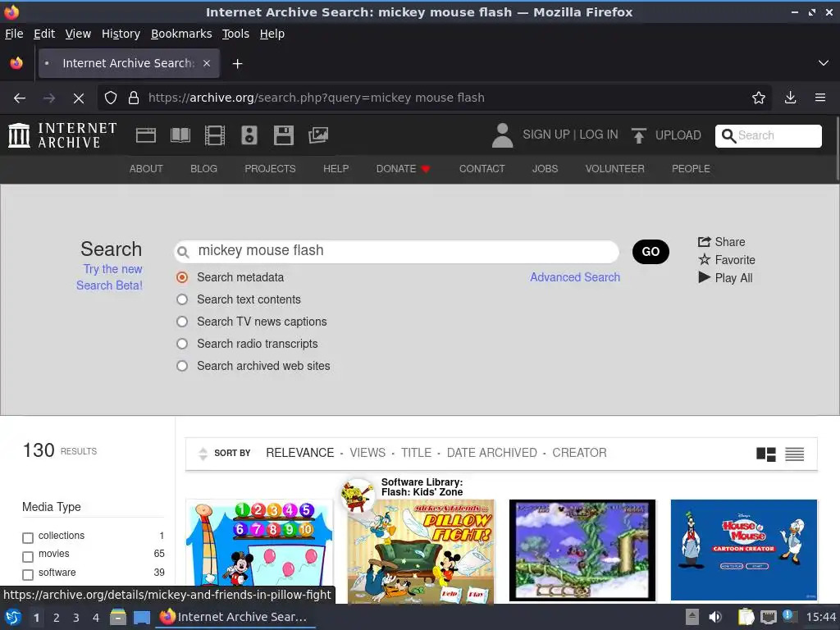840x630 pixels.
Task: Click the Firefox shield tracking protection icon
Action: tap(111, 98)
